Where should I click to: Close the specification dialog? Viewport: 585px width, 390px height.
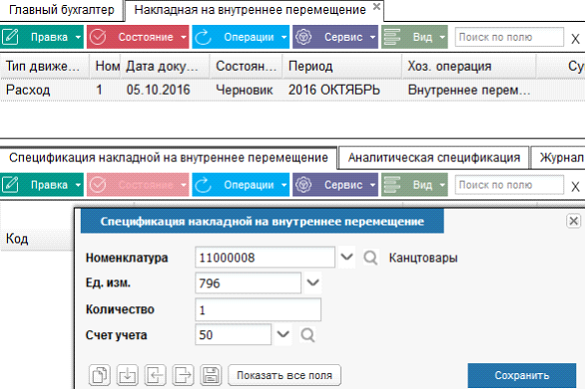pyautogui.click(x=573, y=221)
